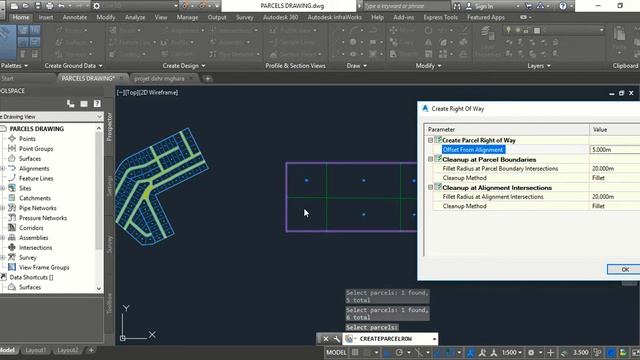
Task: Open the Layers panel dropdown
Action: click(x=539, y=66)
